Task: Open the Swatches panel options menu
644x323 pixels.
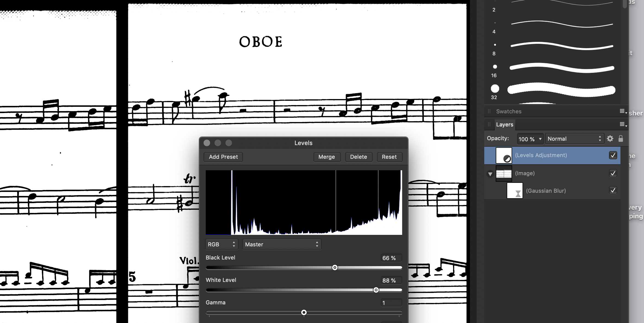Action: pos(623,111)
